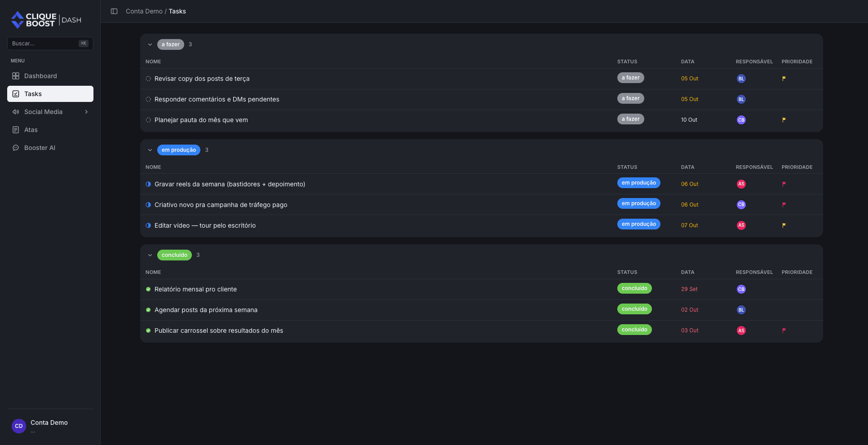The width and height of the screenshot is (868, 445).
Task: Open status badge of 'Responder comentários' row
Action: (630, 98)
